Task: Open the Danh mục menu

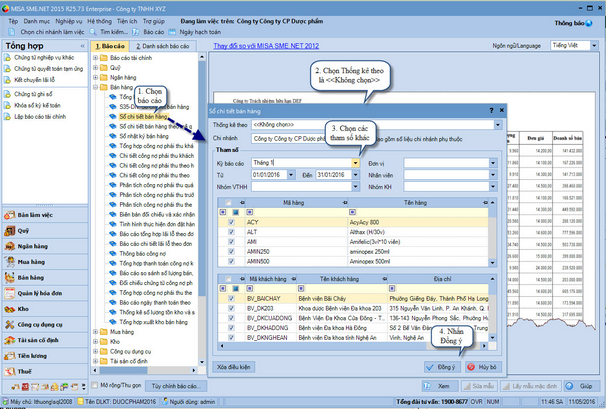Action: 36,21
